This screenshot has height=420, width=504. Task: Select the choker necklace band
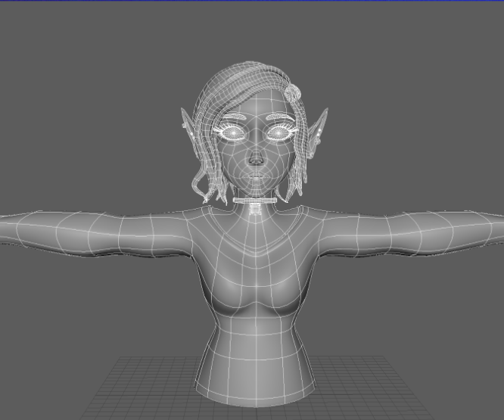pos(255,201)
